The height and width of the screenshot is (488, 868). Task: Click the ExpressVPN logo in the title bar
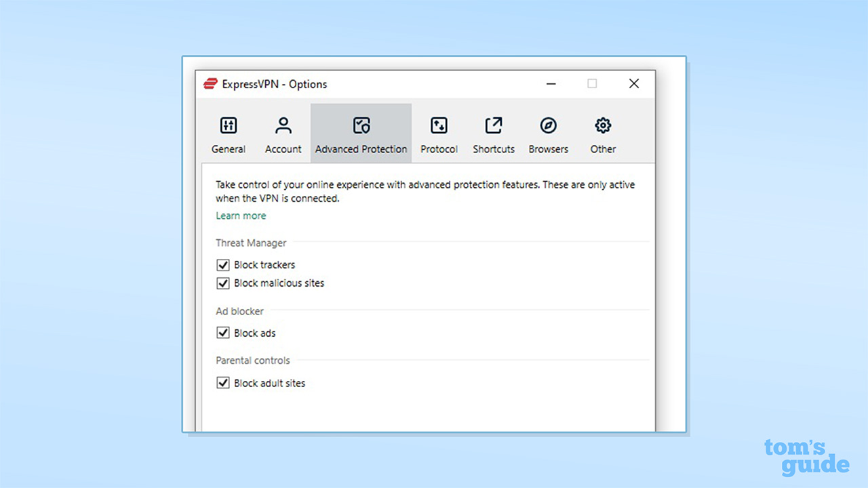pyautogui.click(x=210, y=84)
